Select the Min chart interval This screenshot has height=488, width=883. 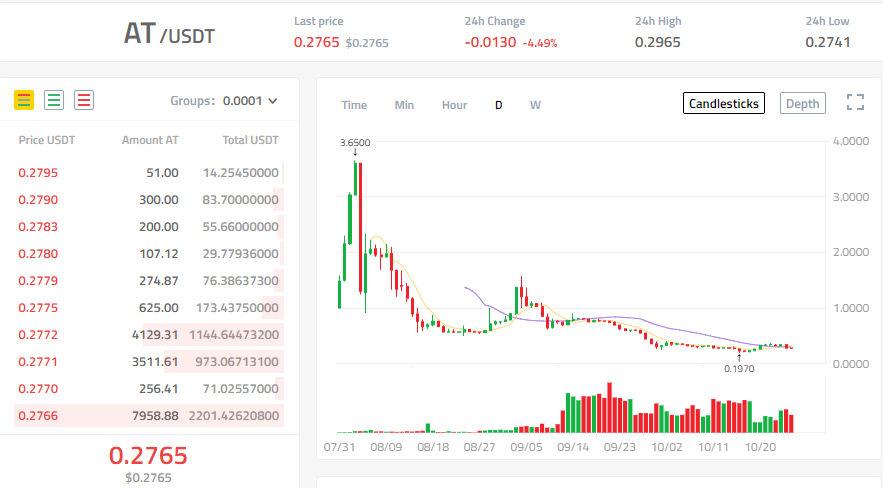[404, 105]
